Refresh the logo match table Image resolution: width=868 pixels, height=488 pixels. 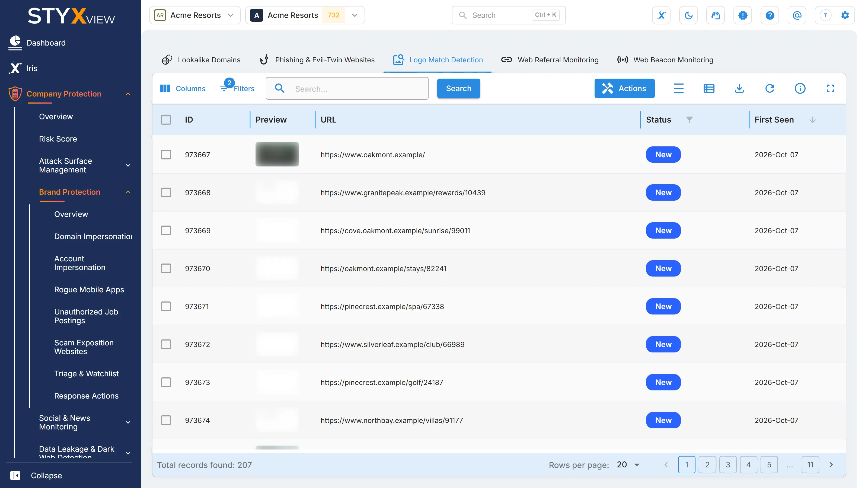point(770,89)
